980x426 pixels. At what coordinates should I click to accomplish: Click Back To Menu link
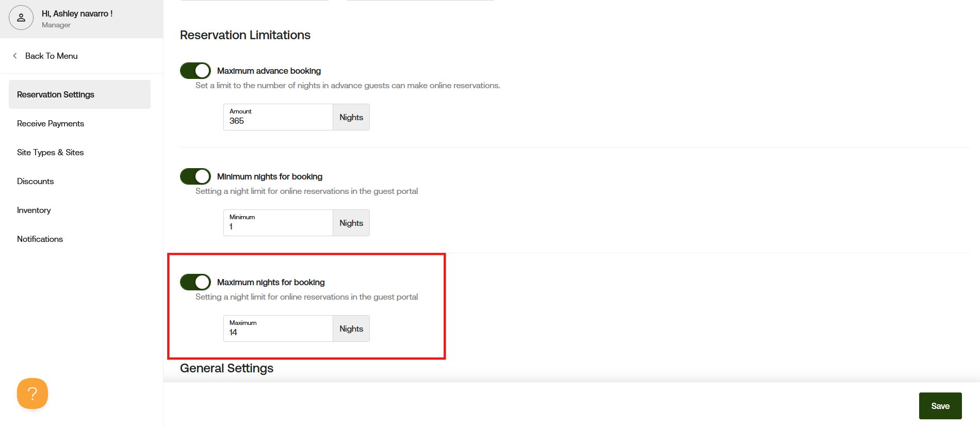coord(51,56)
